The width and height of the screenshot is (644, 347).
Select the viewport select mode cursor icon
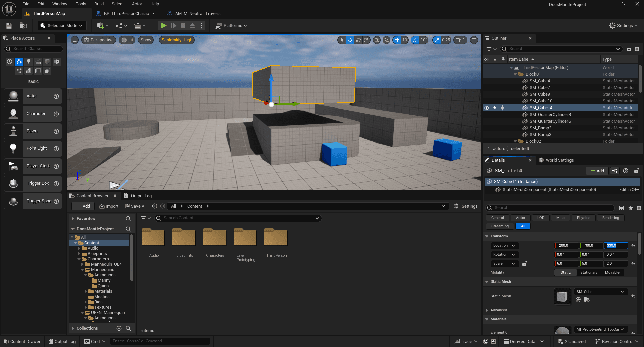pyautogui.click(x=342, y=40)
